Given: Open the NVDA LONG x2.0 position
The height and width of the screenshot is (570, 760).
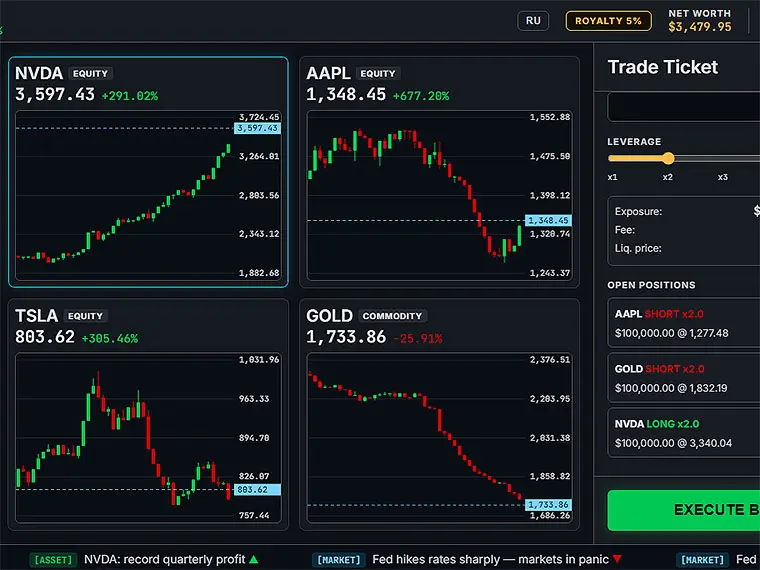Looking at the screenshot, I should coord(683,433).
